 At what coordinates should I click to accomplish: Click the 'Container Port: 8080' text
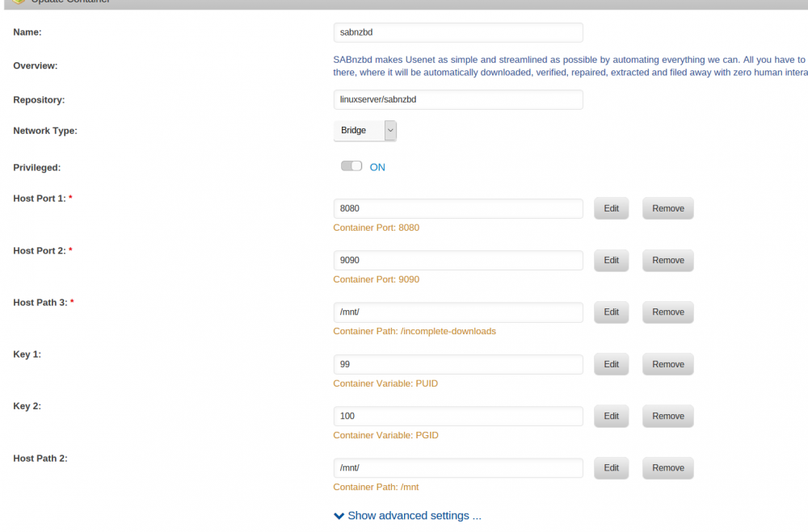pyautogui.click(x=377, y=228)
